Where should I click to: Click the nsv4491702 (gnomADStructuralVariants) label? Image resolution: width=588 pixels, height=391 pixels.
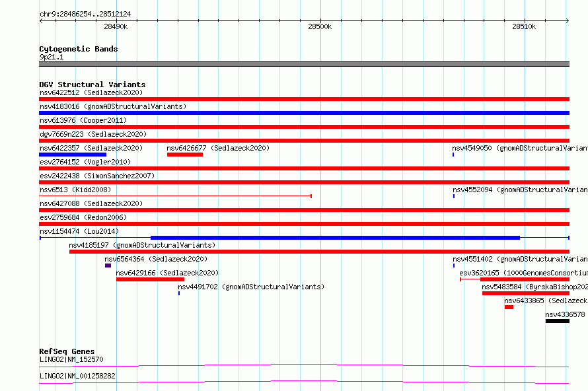tap(251, 287)
